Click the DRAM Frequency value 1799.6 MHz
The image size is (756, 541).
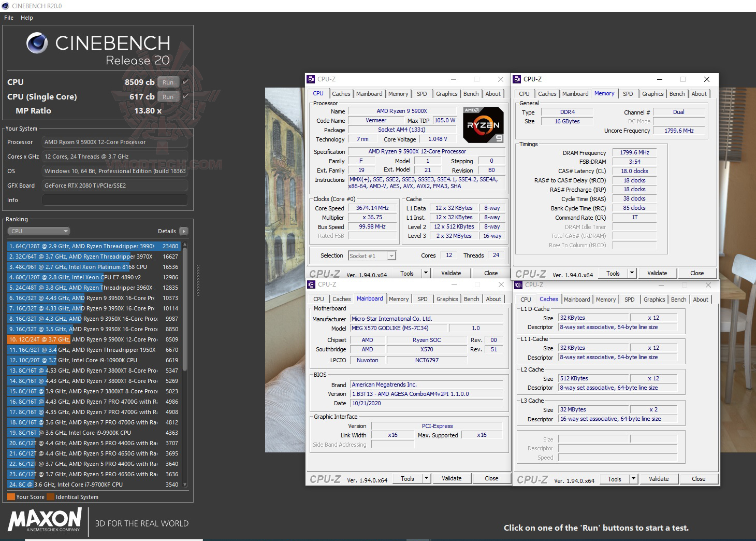[x=634, y=152]
